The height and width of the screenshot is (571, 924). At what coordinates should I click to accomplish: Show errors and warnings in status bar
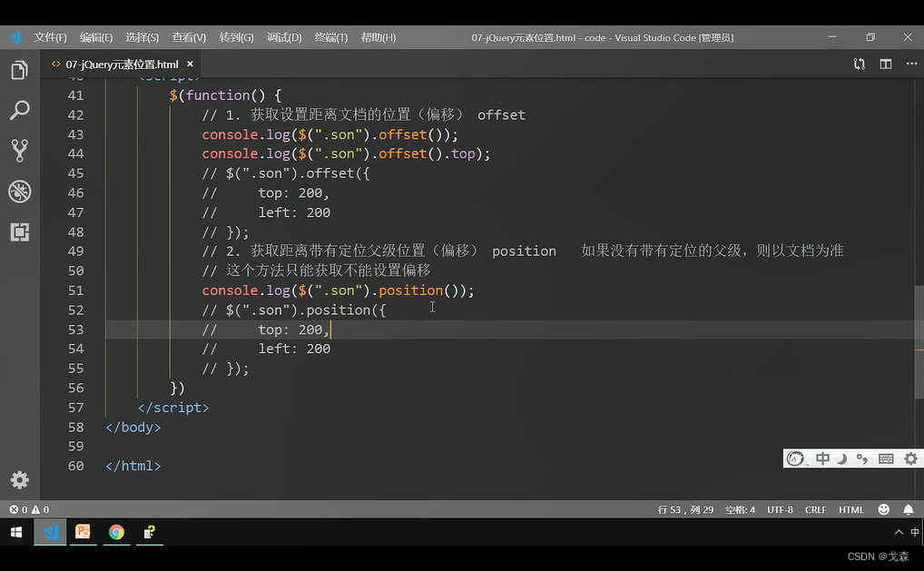pos(29,509)
